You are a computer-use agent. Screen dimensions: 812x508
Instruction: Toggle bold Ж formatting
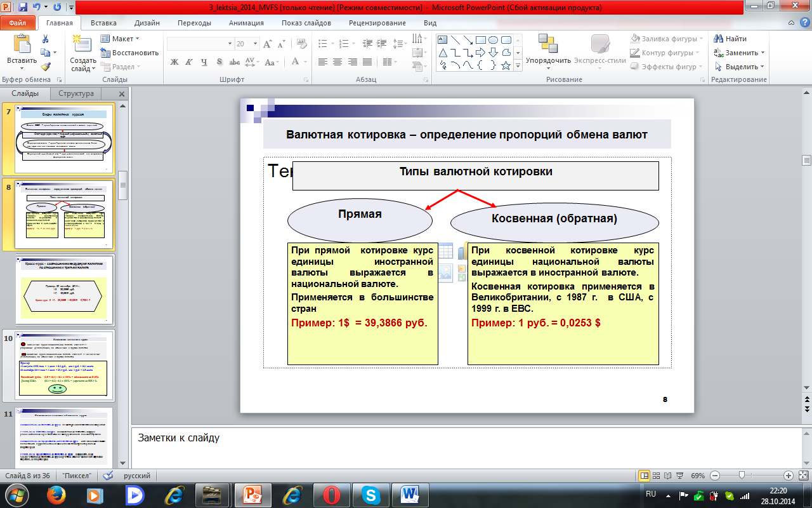coord(174,62)
